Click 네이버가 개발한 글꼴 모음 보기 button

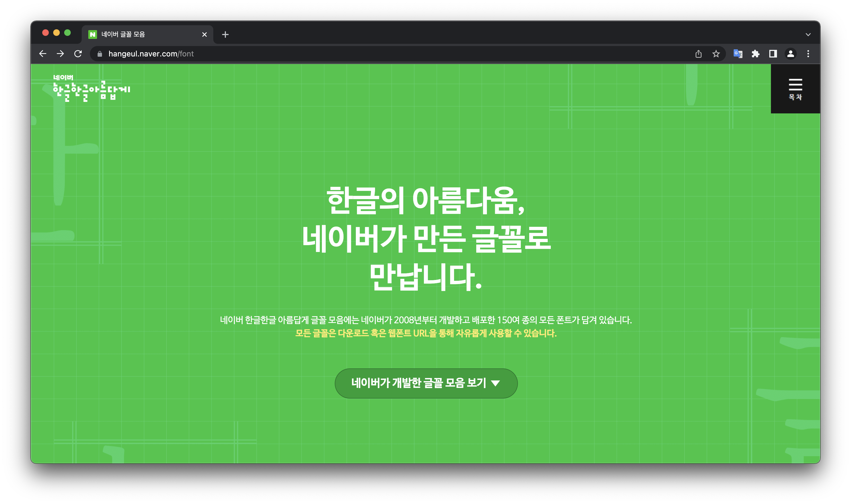[419, 383]
